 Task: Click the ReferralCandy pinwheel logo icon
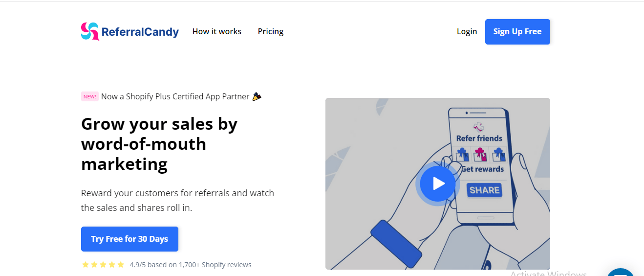click(x=90, y=31)
